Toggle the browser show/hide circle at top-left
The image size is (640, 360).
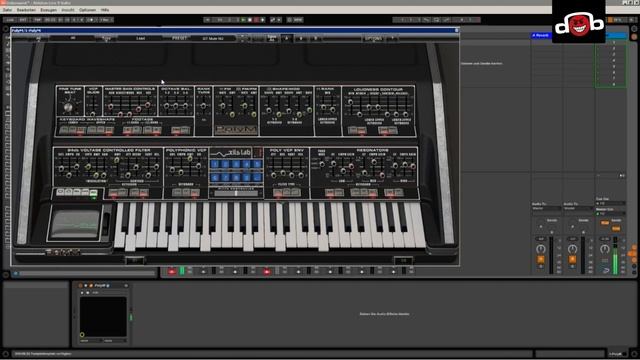5,29
